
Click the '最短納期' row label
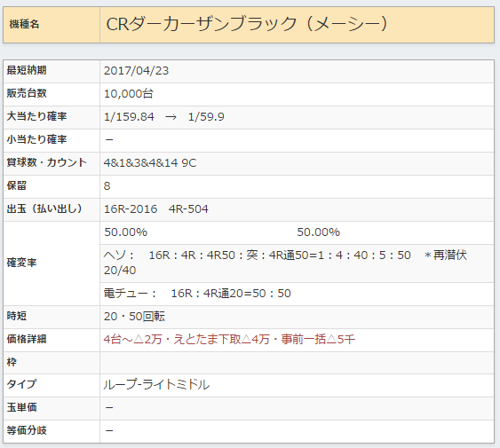tap(27, 70)
